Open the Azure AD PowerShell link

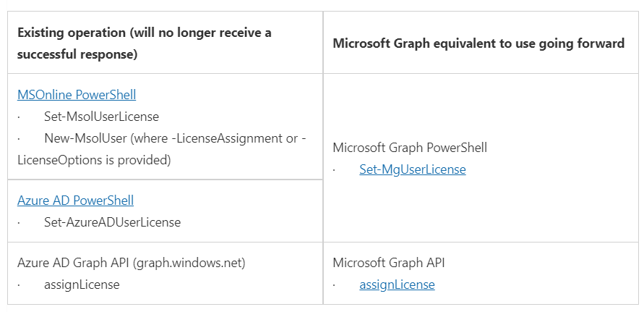click(76, 201)
